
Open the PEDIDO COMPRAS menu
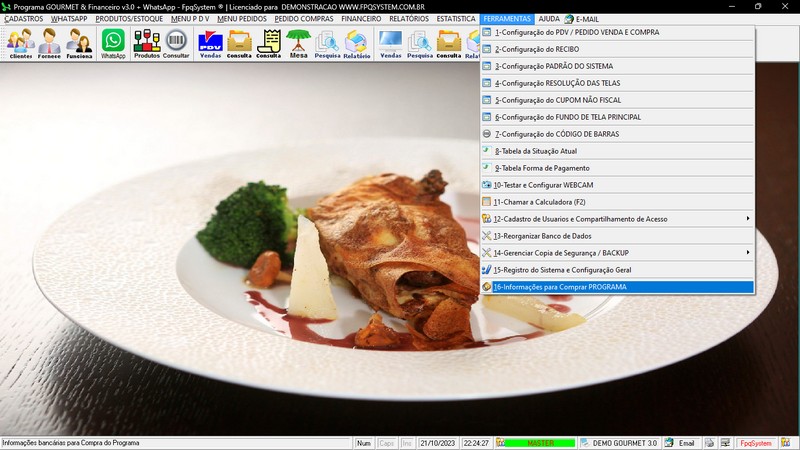304,19
